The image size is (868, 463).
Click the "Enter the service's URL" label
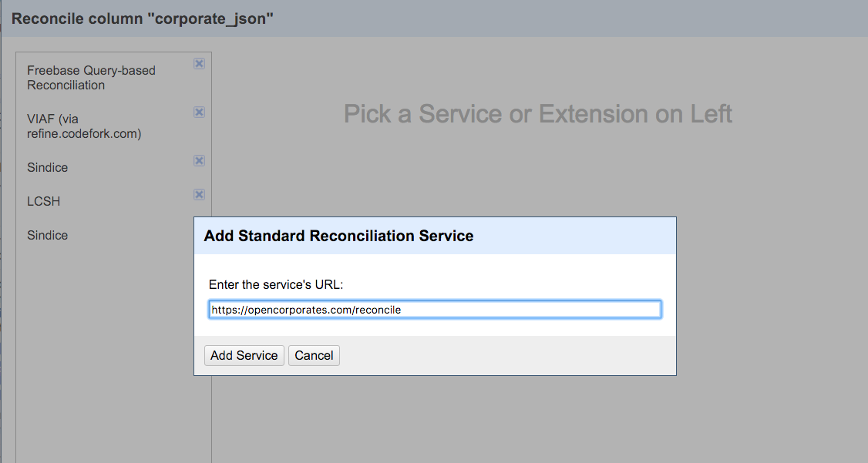tap(275, 285)
